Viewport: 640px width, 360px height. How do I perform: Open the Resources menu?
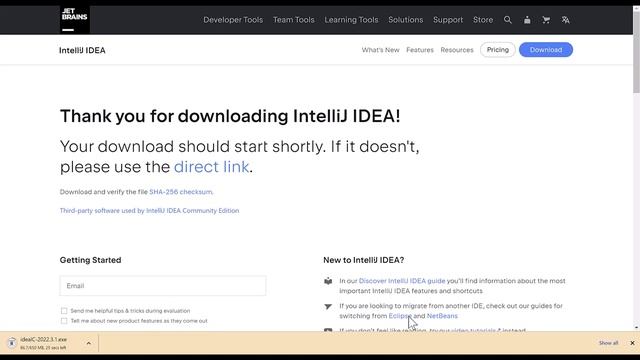457,50
